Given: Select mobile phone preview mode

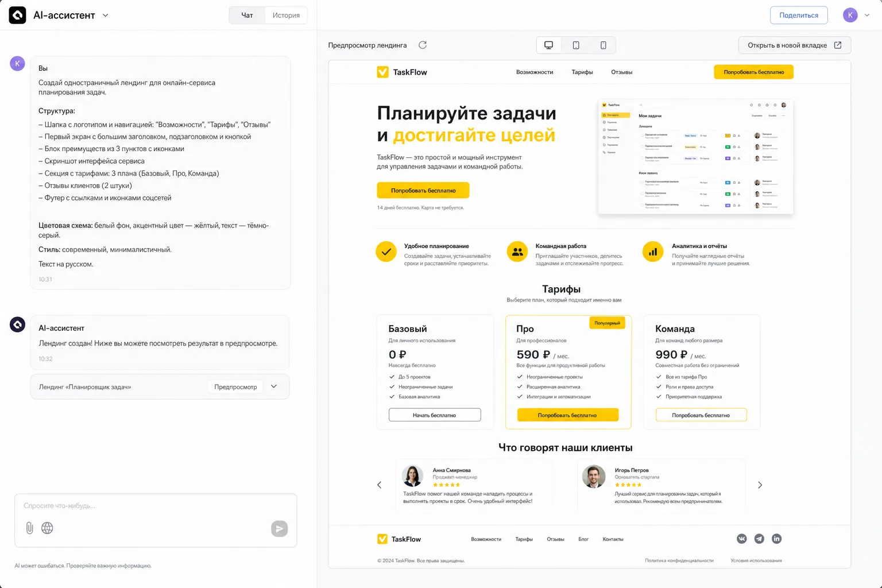Looking at the screenshot, I should click(603, 45).
